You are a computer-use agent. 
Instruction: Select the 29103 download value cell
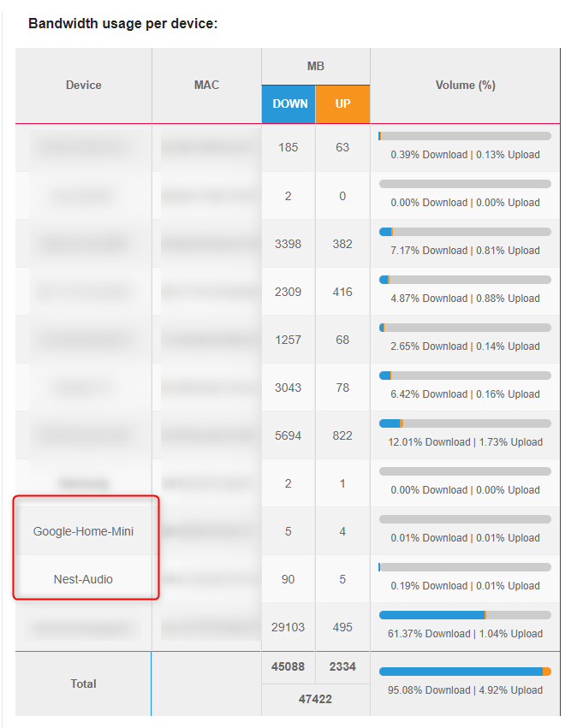[288, 627]
